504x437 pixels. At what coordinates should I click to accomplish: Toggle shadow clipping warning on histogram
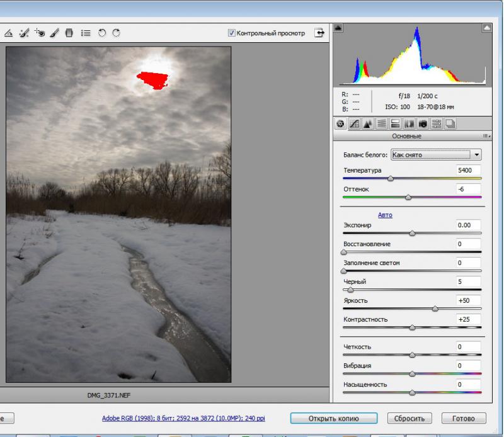338,28
